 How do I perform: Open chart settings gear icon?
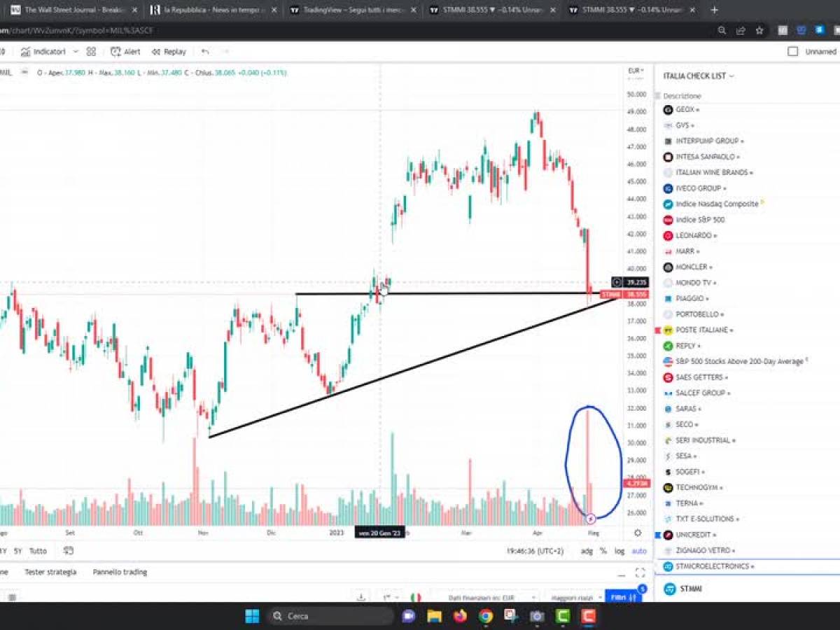(638, 533)
